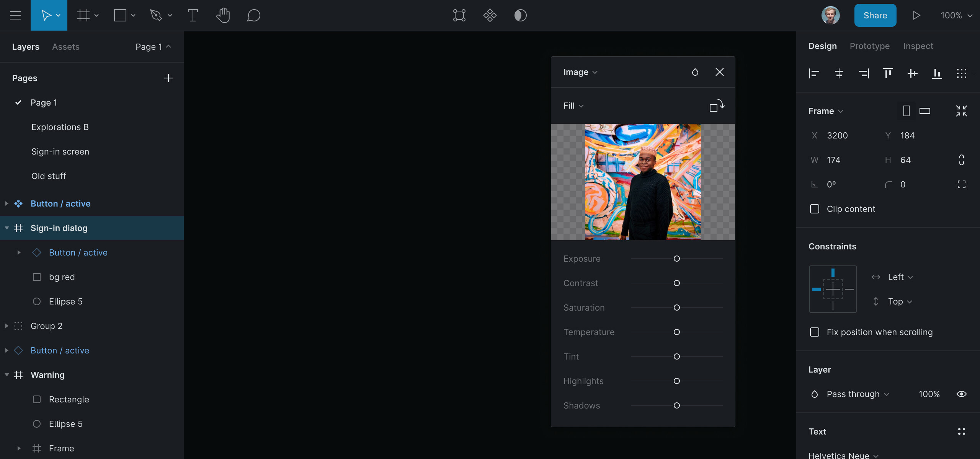Click the Saturation slider handle
The height and width of the screenshot is (459, 980).
pos(677,308)
